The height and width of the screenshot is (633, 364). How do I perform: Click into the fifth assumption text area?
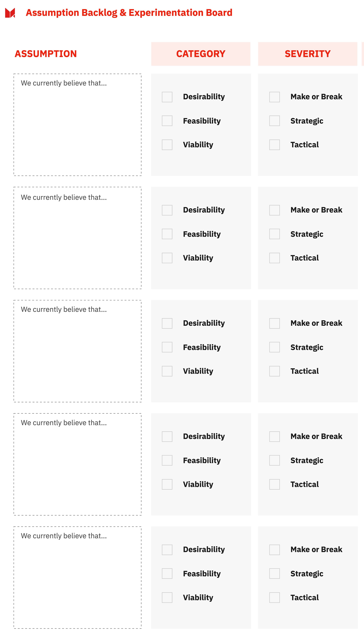tap(78, 577)
